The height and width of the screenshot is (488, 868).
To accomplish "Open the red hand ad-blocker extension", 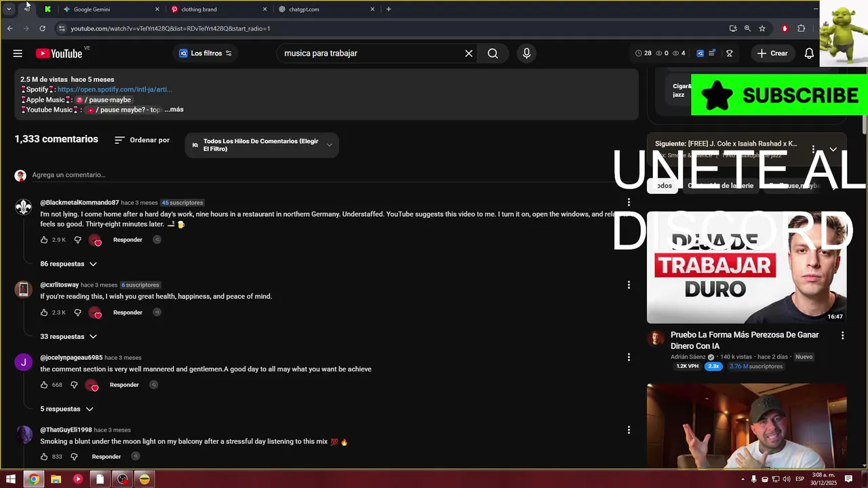I will click(785, 28).
